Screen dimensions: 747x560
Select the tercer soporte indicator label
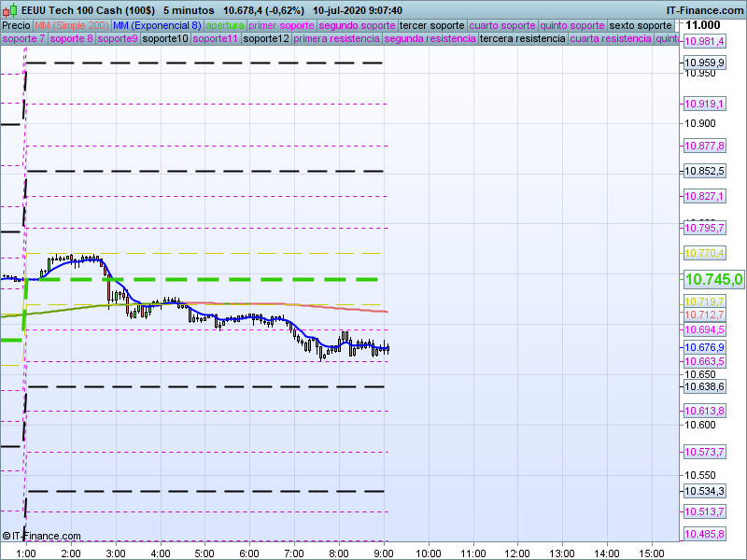click(431, 25)
